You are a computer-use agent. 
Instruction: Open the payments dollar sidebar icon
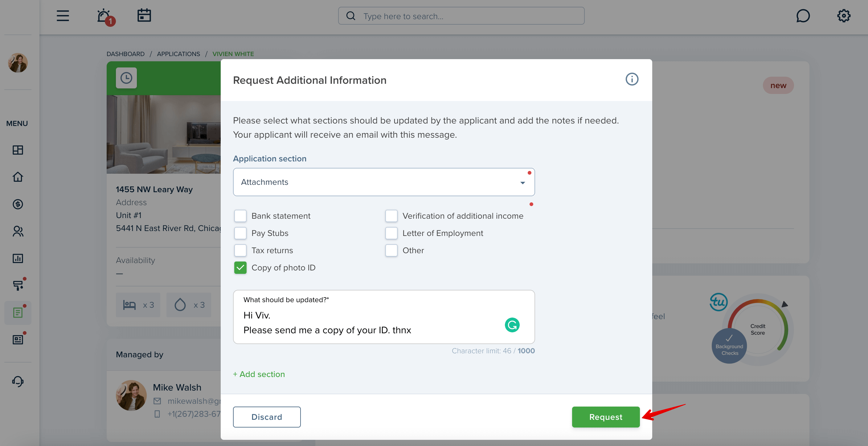point(18,204)
